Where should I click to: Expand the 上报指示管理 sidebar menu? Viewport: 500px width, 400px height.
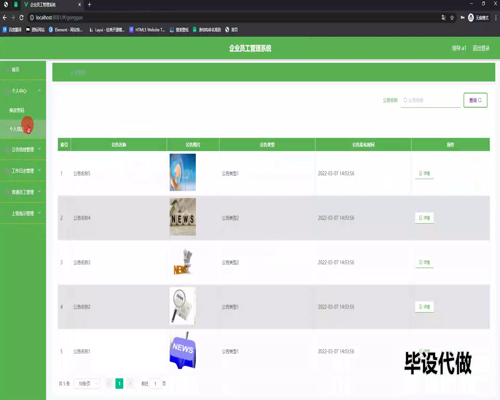click(x=23, y=213)
